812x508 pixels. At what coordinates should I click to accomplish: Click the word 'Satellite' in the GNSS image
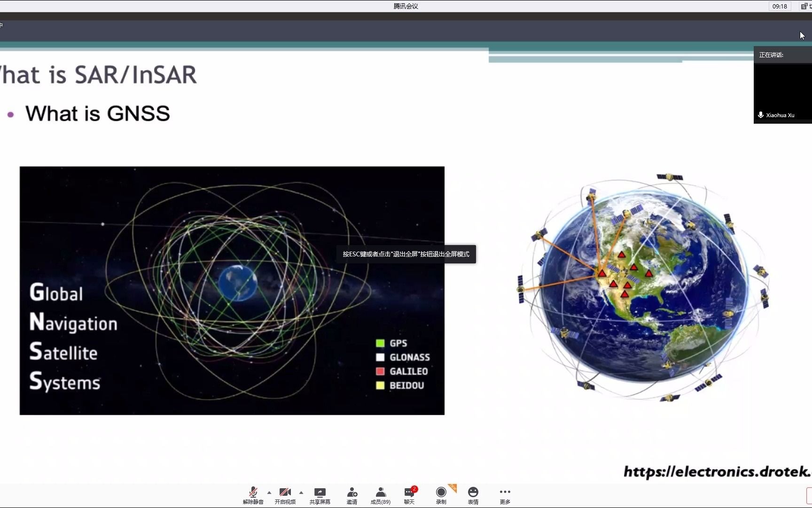click(x=63, y=352)
